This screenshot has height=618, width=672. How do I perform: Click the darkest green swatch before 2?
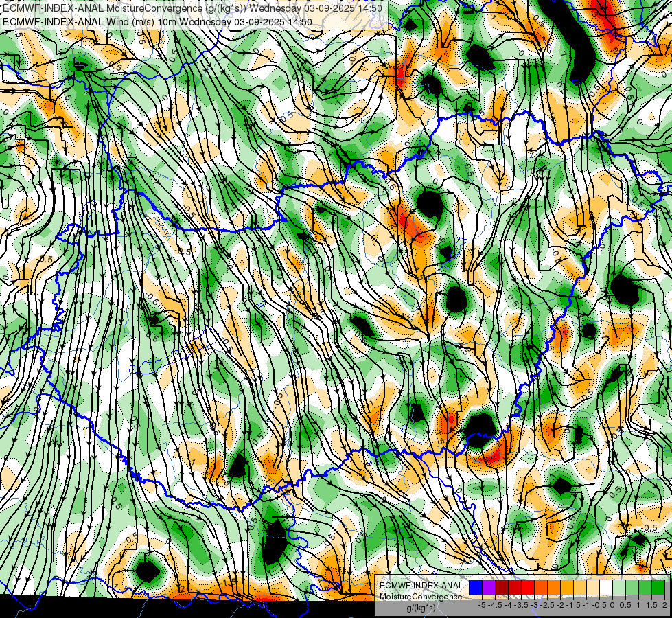[658, 587]
